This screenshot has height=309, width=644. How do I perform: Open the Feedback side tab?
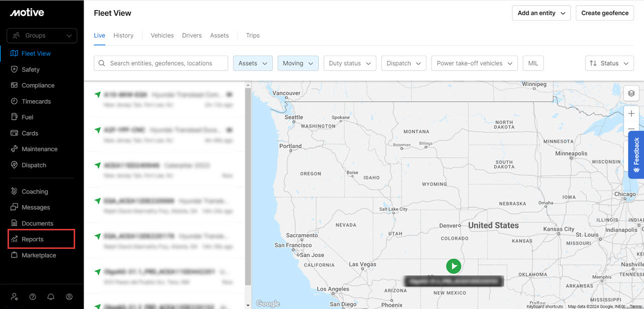point(636,155)
